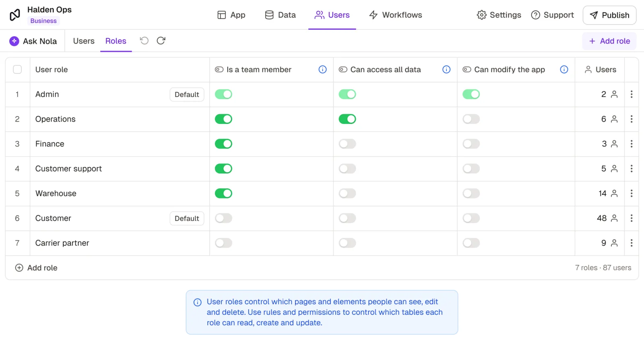
Task: Toggle Operations can access all data switch
Action: click(x=347, y=119)
